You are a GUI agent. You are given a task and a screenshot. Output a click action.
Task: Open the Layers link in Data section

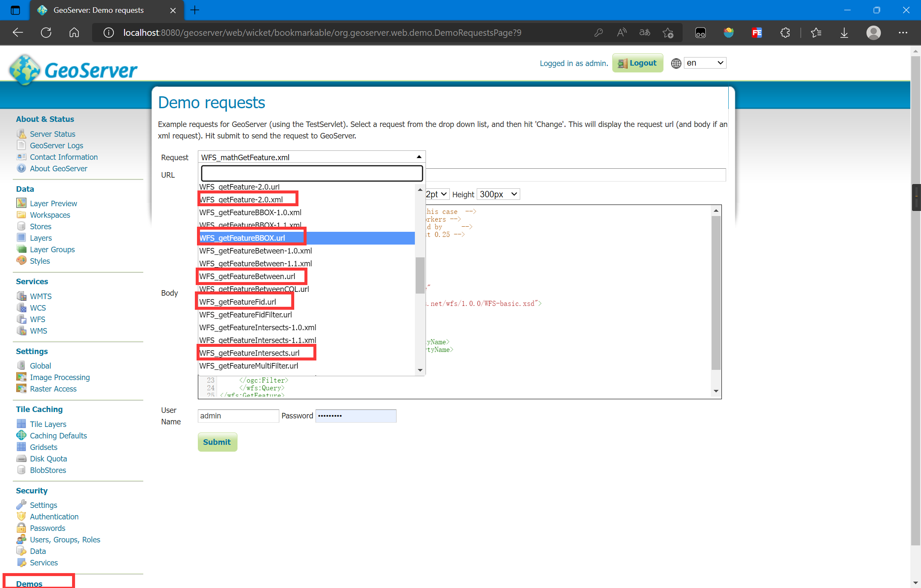(41, 238)
